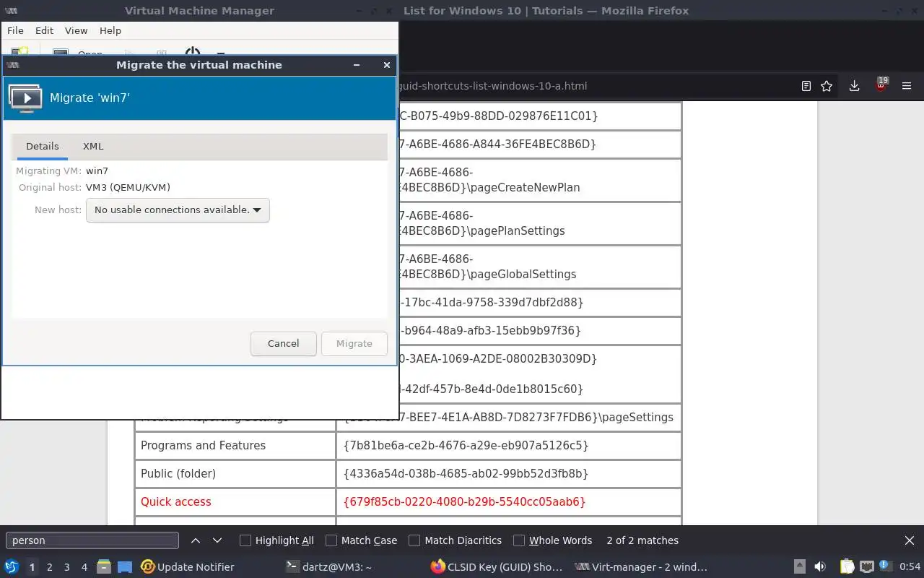Open Update Notifier from the taskbar
924x578 pixels.
(x=188, y=567)
